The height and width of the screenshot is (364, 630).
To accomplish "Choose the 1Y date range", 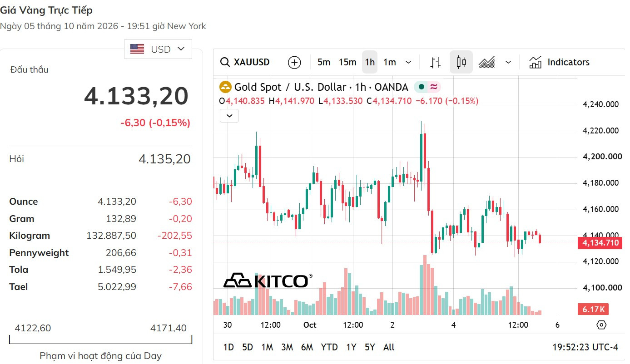I will click(351, 347).
